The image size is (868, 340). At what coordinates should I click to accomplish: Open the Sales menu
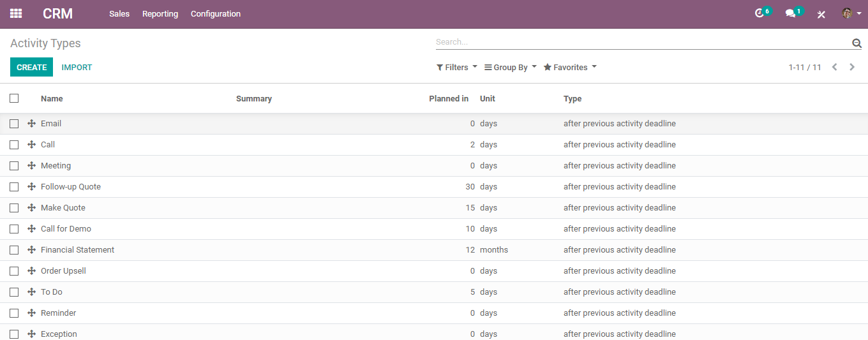click(x=119, y=13)
